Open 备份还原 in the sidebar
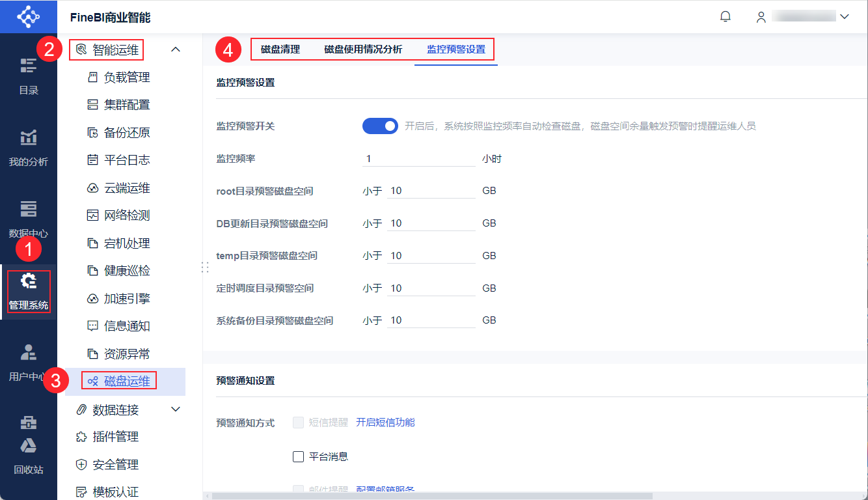The width and height of the screenshot is (868, 500). [x=128, y=133]
